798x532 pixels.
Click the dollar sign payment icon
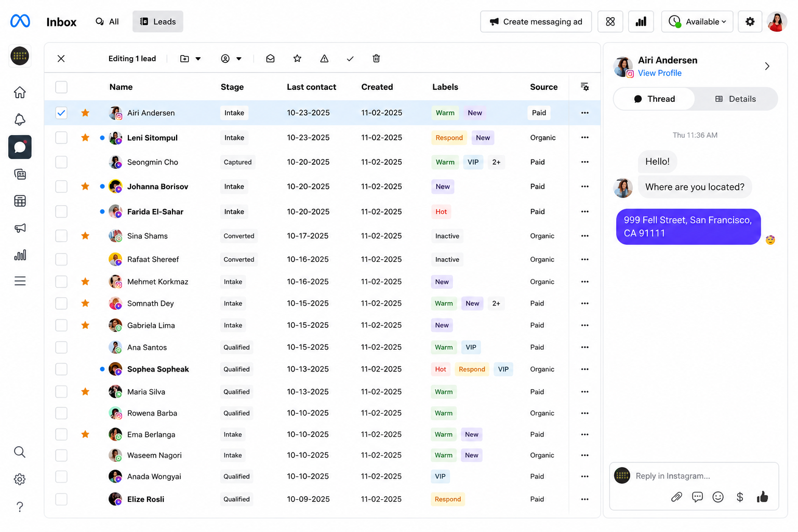coord(740,497)
